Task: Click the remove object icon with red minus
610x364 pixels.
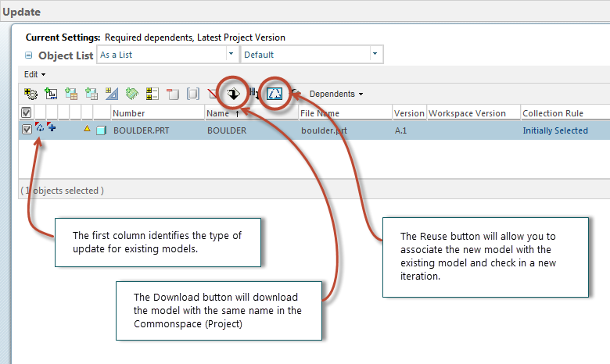Action: (172, 94)
